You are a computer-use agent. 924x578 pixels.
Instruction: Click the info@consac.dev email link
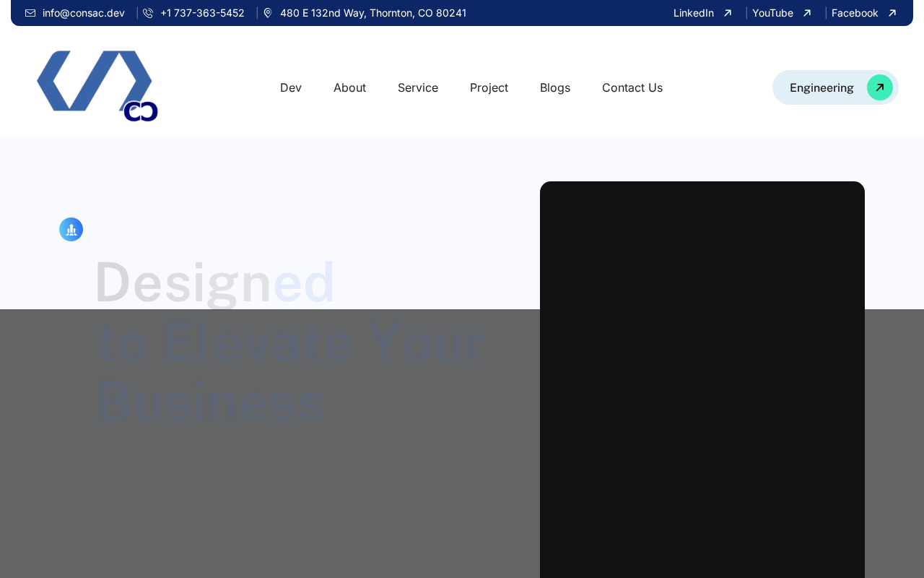84,13
